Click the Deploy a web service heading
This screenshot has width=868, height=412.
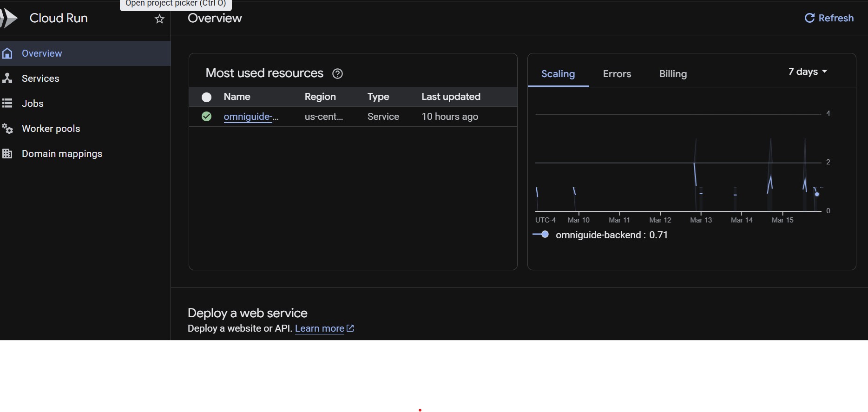[x=248, y=313]
